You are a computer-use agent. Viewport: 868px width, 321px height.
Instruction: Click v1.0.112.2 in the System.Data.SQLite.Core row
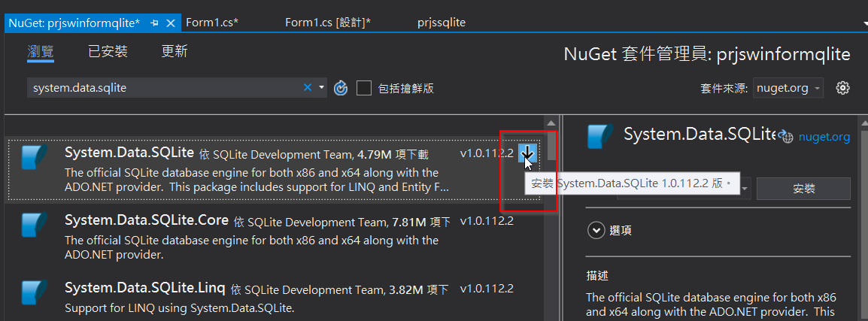487,221
